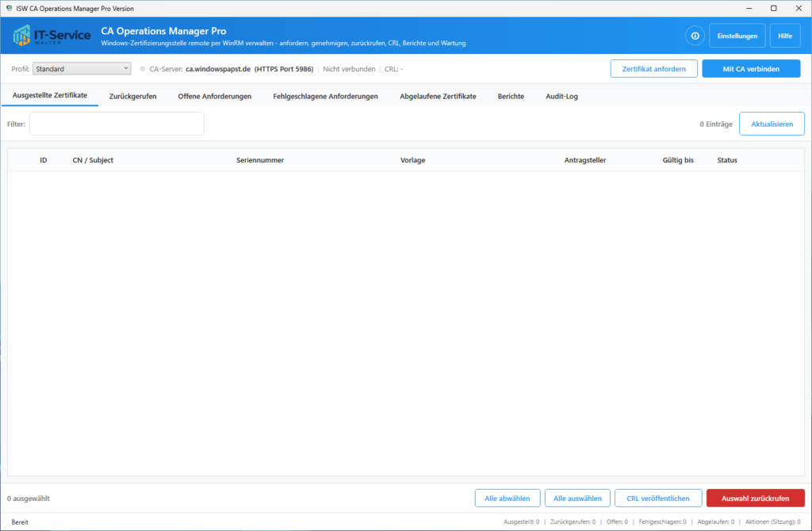
Task: Click Zurückgerufen: 0 in status bar
Action: coord(573,521)
